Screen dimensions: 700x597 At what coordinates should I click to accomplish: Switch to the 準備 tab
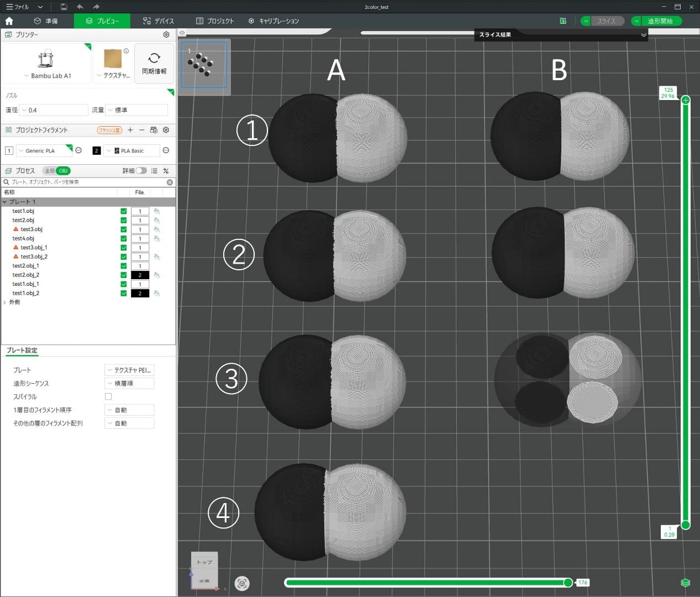pyautogui.click(x=46, y=21)
